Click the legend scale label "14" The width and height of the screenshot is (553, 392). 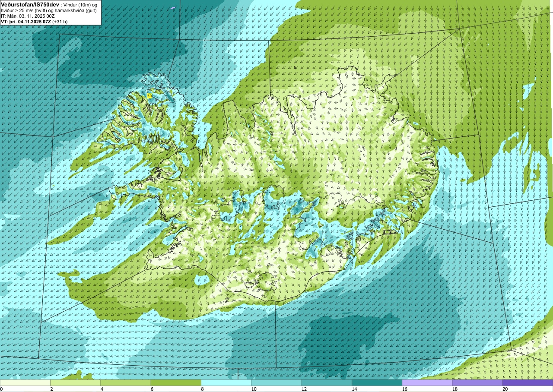pyautogui.click(x=354, y=389)
